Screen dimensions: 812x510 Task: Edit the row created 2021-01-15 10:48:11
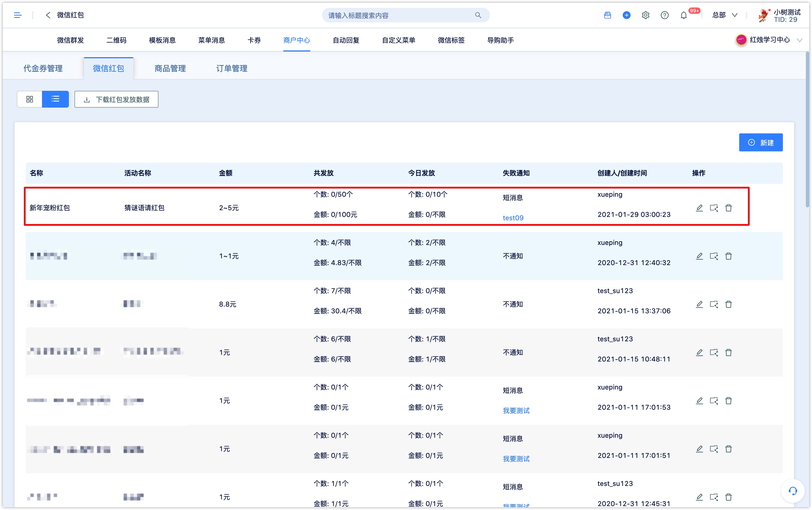(699, 353)
